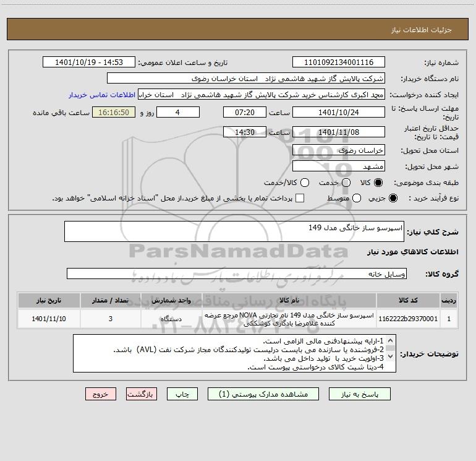Click the unit cell دستگاه

pyautogui.click(x=171, y=319)
